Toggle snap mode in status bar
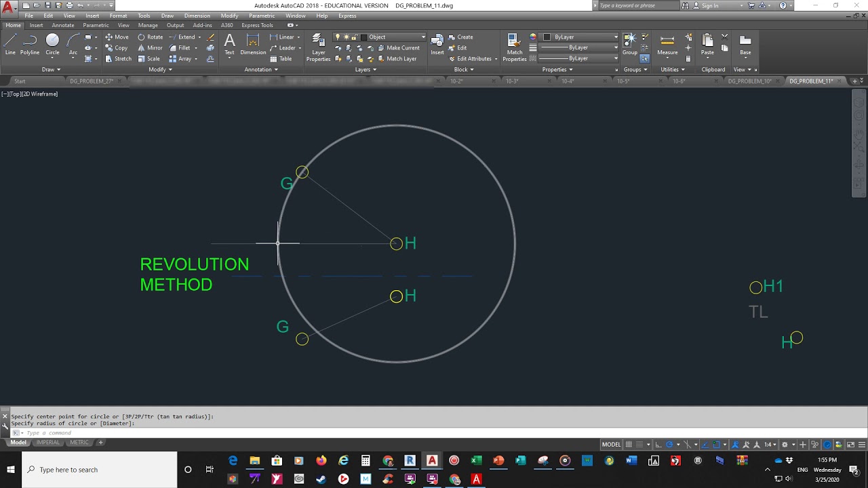Image resolution: width=868 pixels, height=488 pixels. [639, 445]
